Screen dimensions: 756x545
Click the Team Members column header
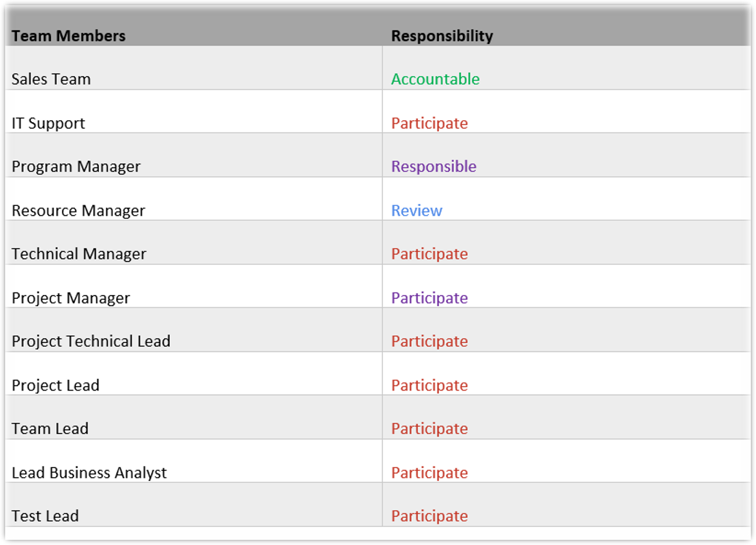click(68, 36)
